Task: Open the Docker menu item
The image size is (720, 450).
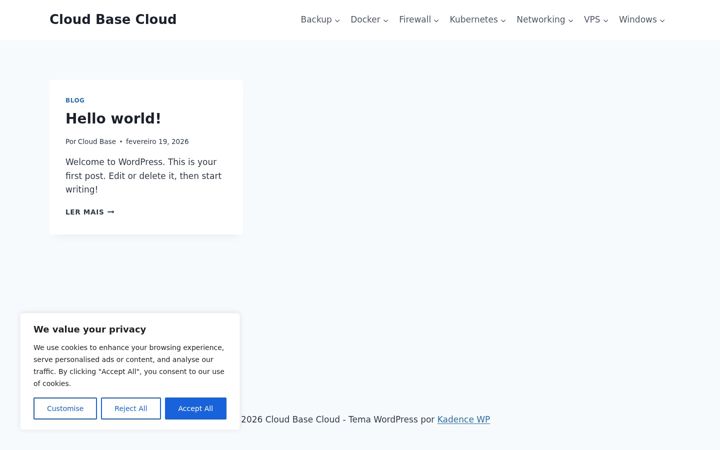Action: coord(365,20)
